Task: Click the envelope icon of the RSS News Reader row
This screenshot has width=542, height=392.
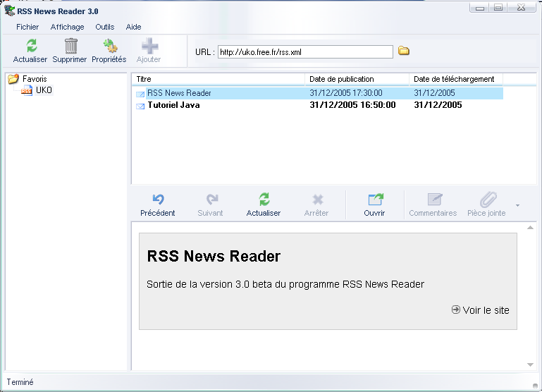Action: [x=140, y=94]
